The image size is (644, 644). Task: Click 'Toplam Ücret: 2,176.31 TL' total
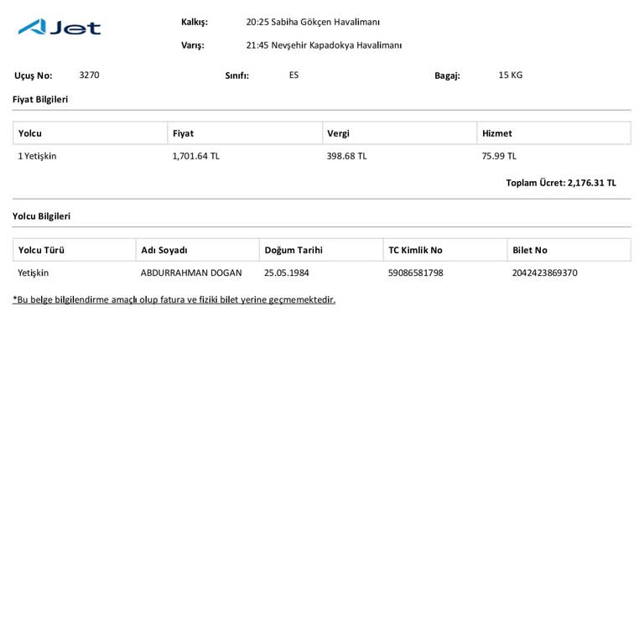(561, 183)
